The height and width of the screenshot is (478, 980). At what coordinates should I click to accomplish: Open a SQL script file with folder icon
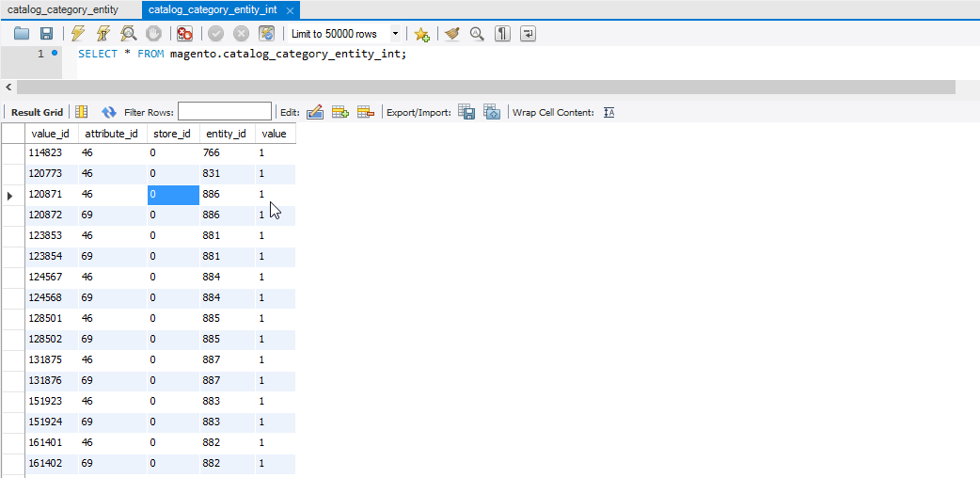click(22, 34)
